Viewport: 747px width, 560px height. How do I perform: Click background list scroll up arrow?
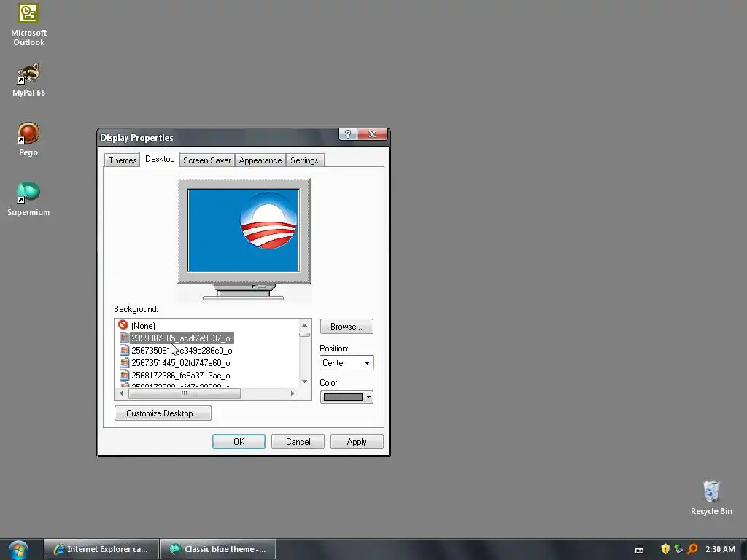[304, 325]
